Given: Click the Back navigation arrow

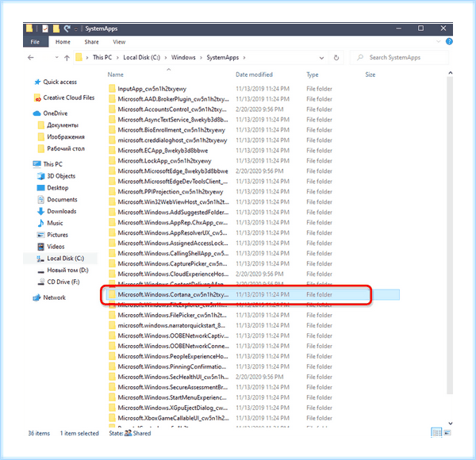Looking at the screenshot, I should coord(31,58).
